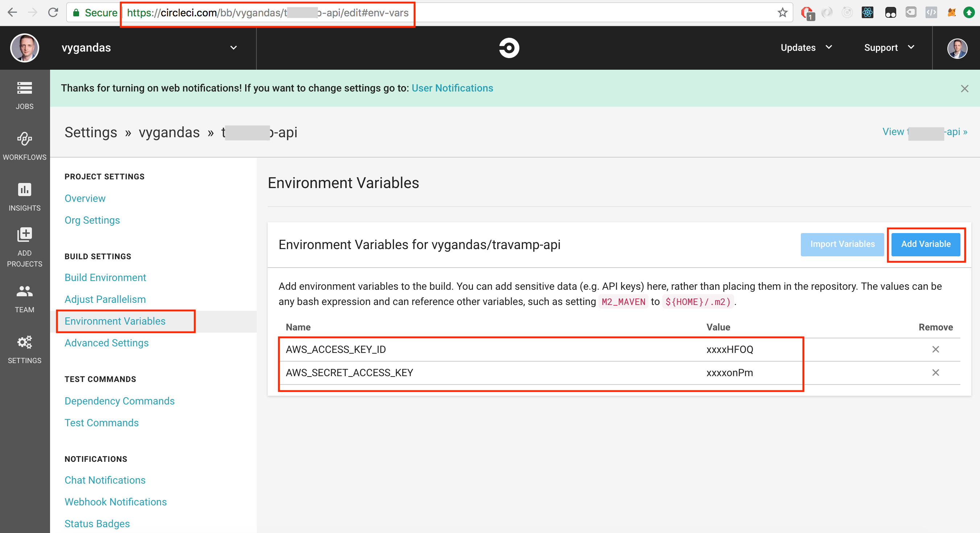Image resolution: width=980 pixels, height=533 pixels.
Task: Open the Workflows section from the sidebar
Action: tap(24, 145)
